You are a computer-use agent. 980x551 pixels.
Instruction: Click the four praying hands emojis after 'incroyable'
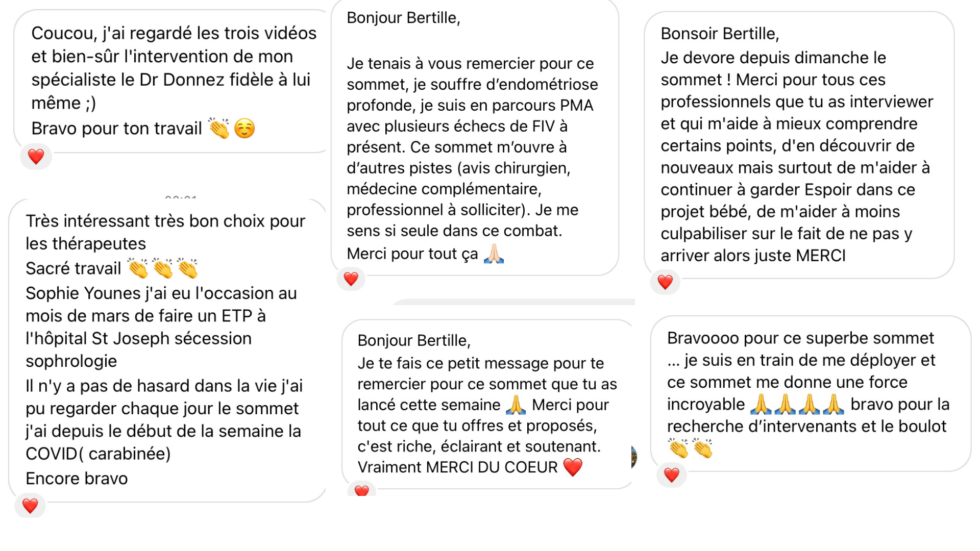pos(797,405)
